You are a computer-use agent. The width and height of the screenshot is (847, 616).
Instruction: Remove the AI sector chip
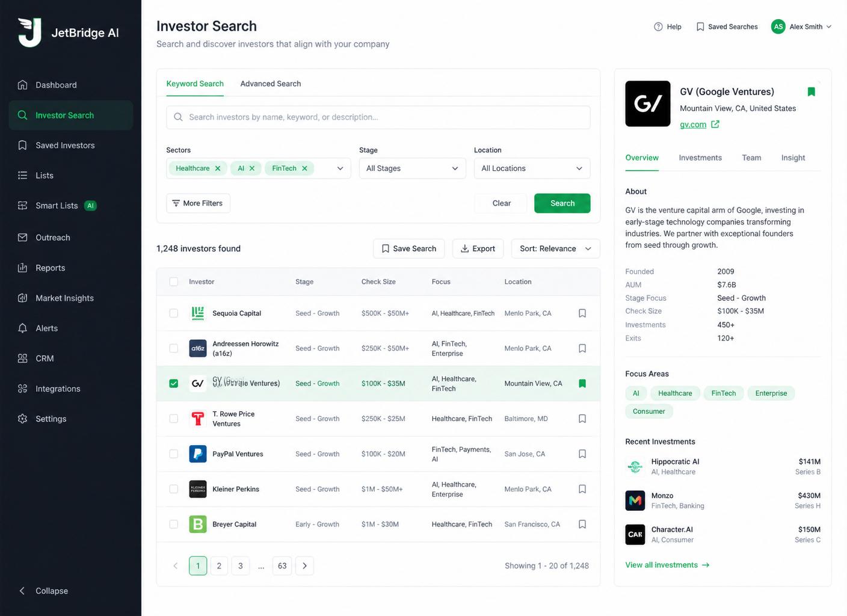point(252,168)
